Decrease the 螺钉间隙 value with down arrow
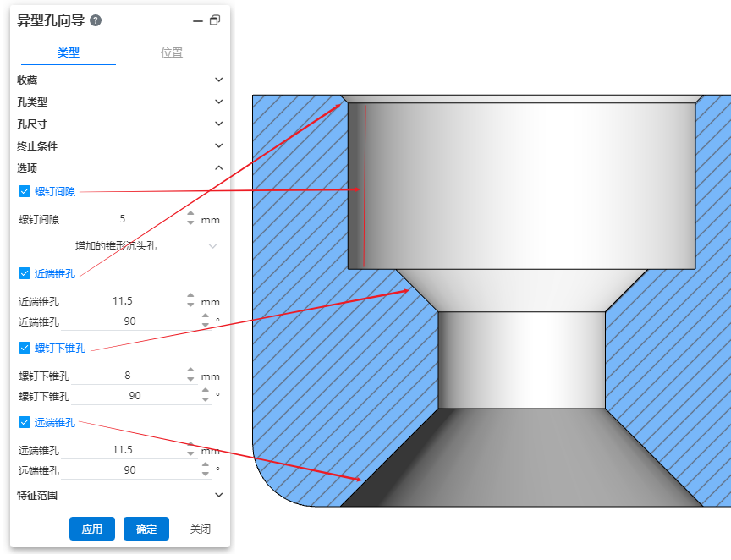Image resolution: width=731 pixels, height=560 pixels. point(190,222)
